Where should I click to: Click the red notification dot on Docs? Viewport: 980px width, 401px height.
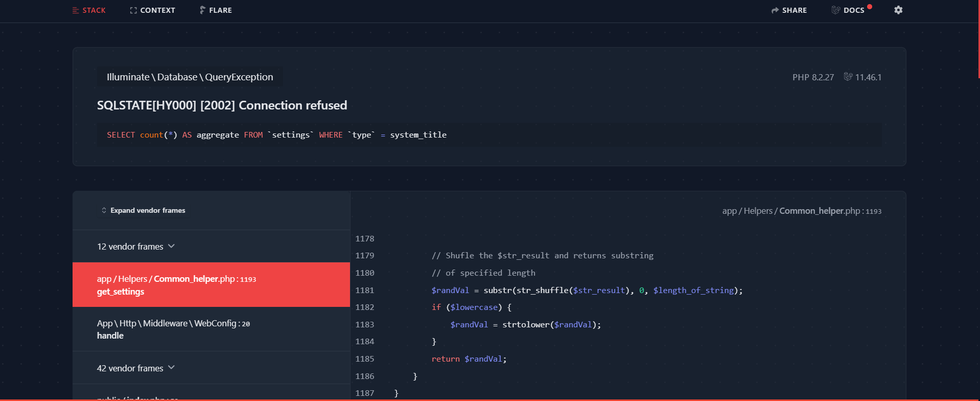(870, 7)
